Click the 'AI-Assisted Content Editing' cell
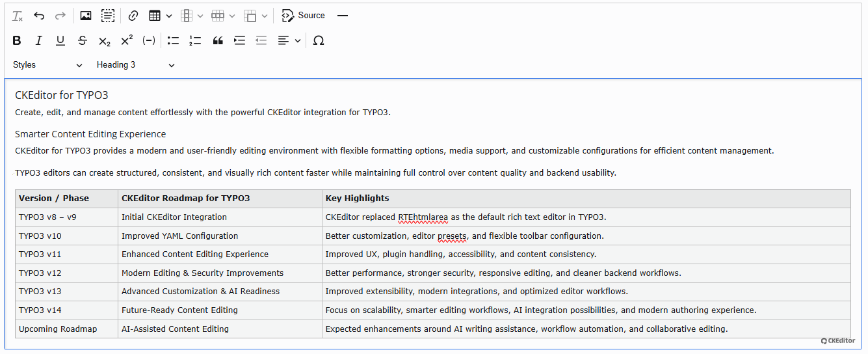Viewport: 868px width, 354px height. click(220, 329)
